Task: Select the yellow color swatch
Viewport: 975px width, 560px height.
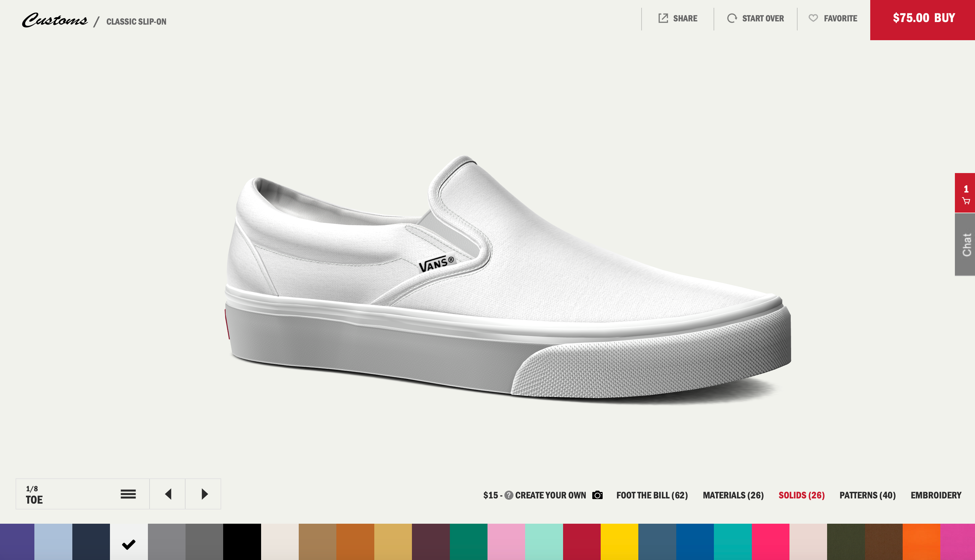Action: [619, 542]
